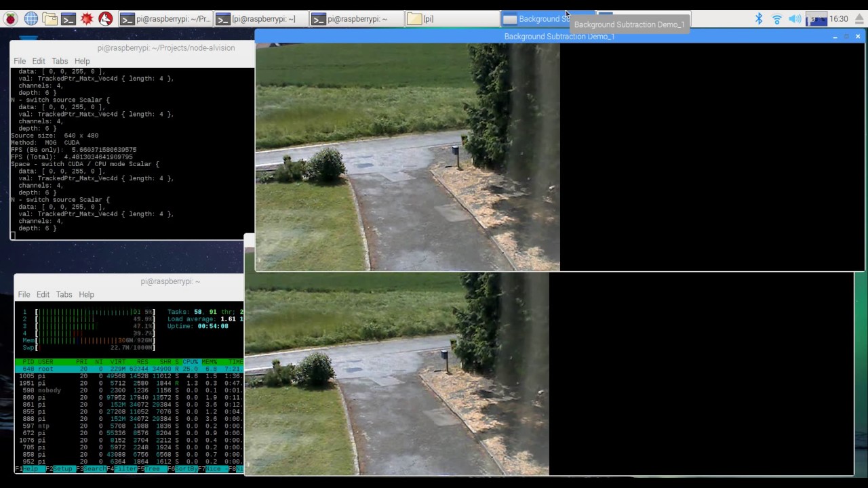Click the 'Source size: 640 x 480' line
This screenshot has height=488, width=868.
pyautogui.click(x=55, y=136)
